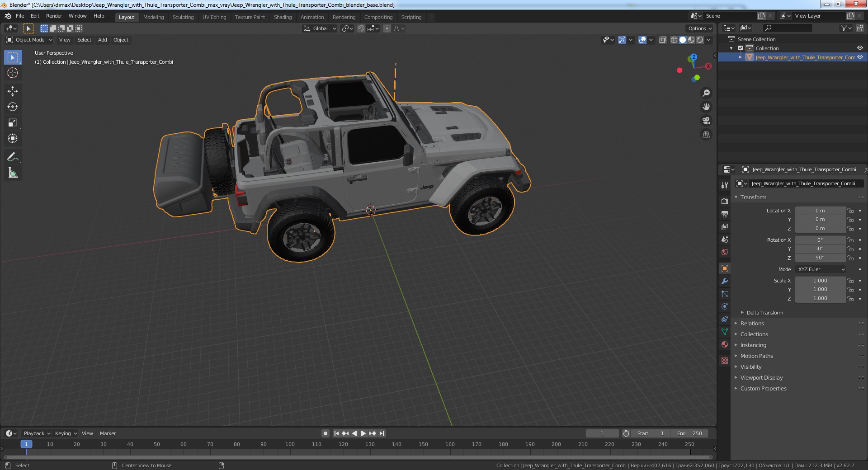Viewport: 868px width, 470px height.
Task: Open Active Tool settings tab
Action: [x=725, y=185]
